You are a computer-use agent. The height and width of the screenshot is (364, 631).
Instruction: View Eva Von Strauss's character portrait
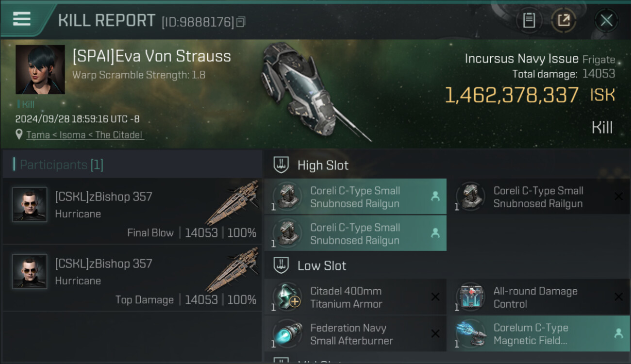point(40,69)
